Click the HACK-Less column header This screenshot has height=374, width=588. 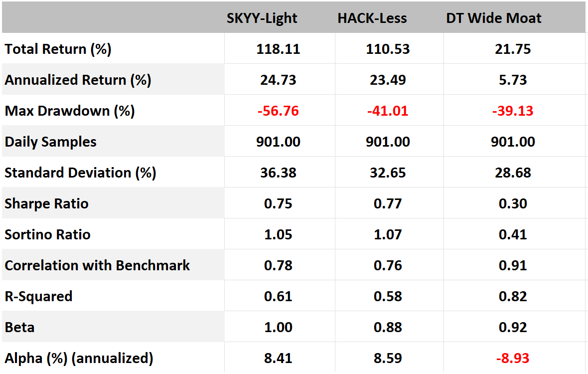tap(372, 18)
